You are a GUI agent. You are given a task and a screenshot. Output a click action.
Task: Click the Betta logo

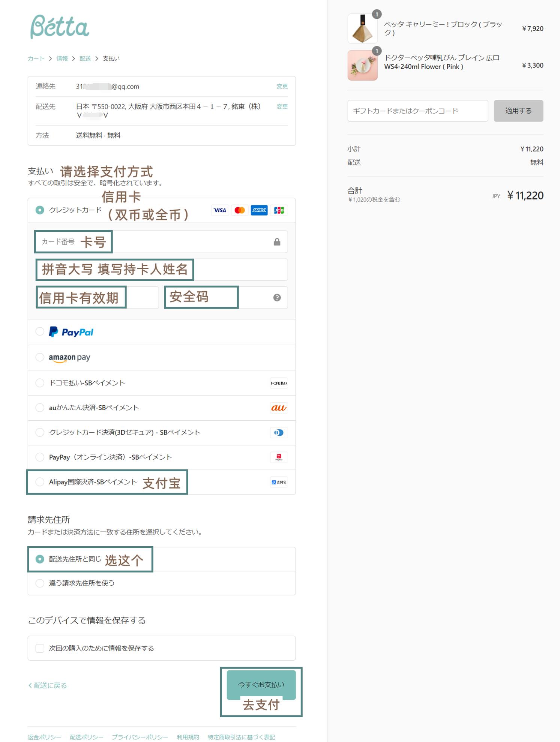click(60, 27)
